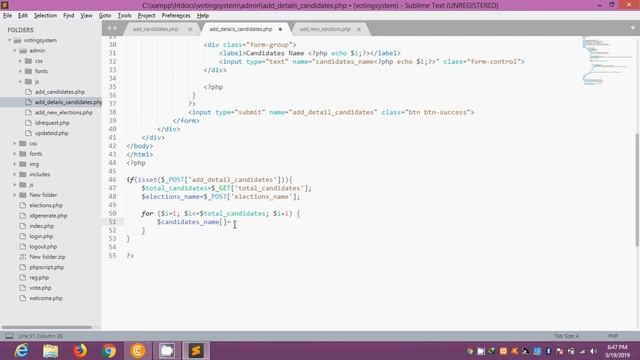
Task: Switch to add_candidates.php tab
Action: pos(156,29)
